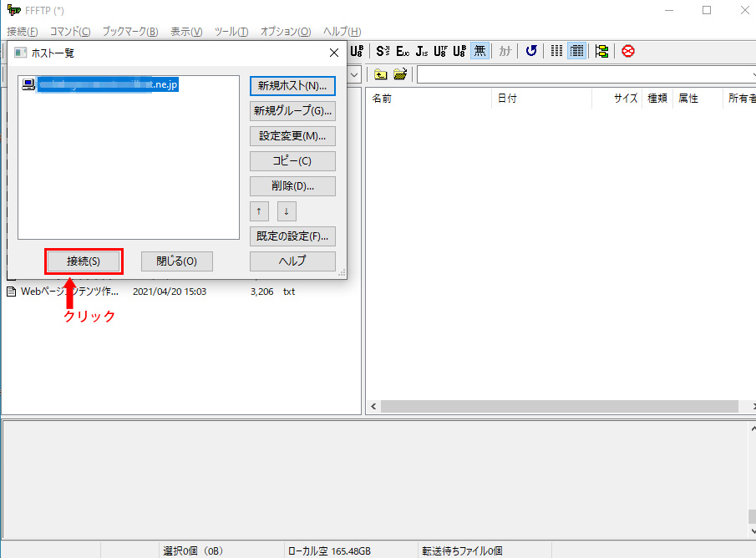
Task: Toggle the folder sync tree icon
Action: 601,51
